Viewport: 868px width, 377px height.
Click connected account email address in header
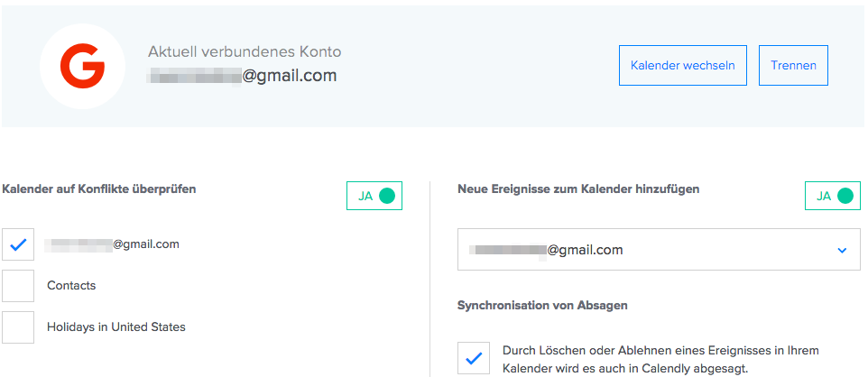click(x=243, y=75)
